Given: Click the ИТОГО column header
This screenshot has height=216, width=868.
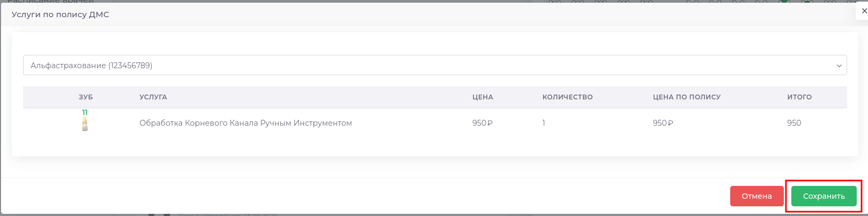Looking at the screenshot, I should point(799,97).
